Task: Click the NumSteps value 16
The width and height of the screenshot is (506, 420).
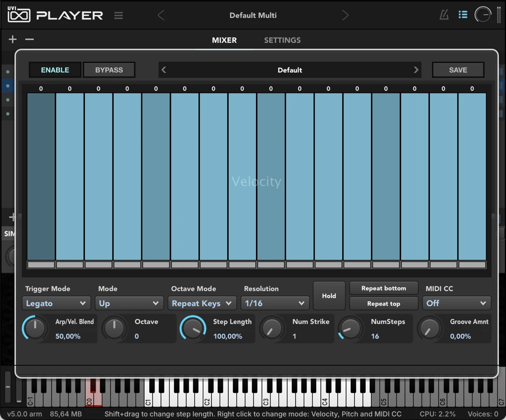Action: coord(375,336)
